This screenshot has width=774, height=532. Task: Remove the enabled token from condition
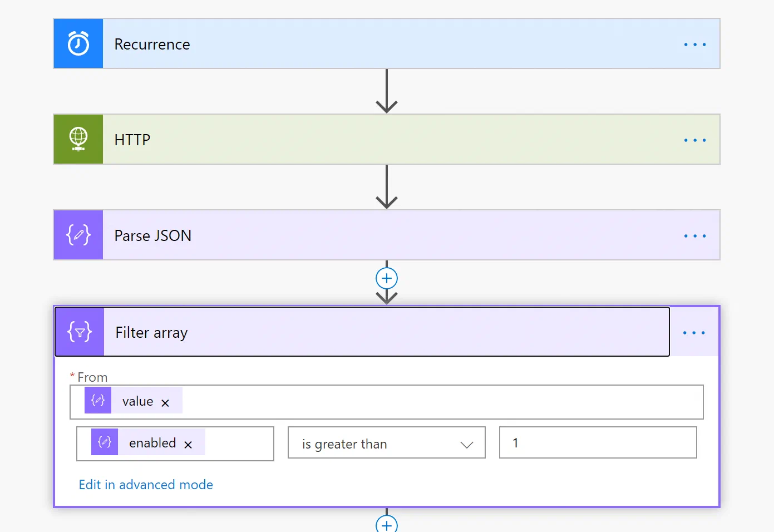[188, 445]
